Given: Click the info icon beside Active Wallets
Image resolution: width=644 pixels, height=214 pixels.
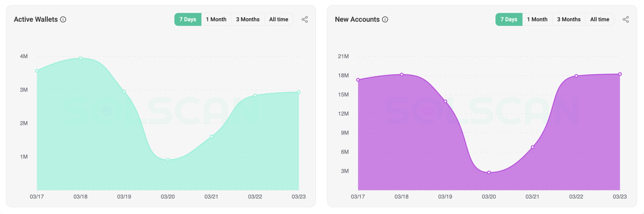Looking at the screenshot, I should 63,19.
